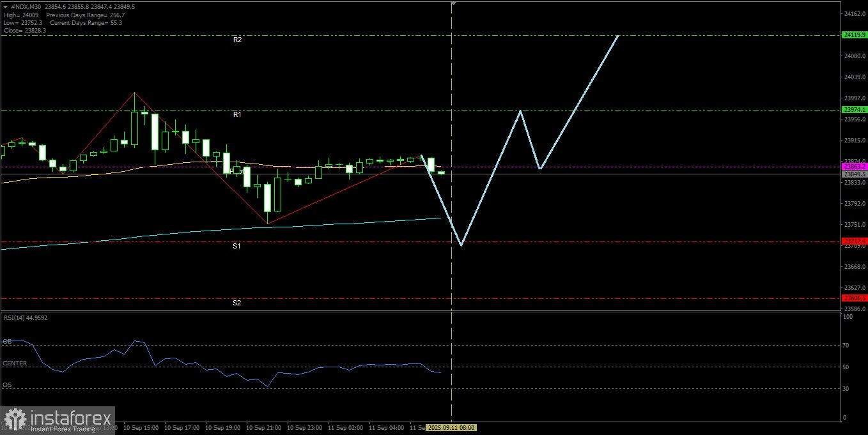868x435 pixels.
Task: Click the 23627.0 price scale value
Action: point(855,288)
